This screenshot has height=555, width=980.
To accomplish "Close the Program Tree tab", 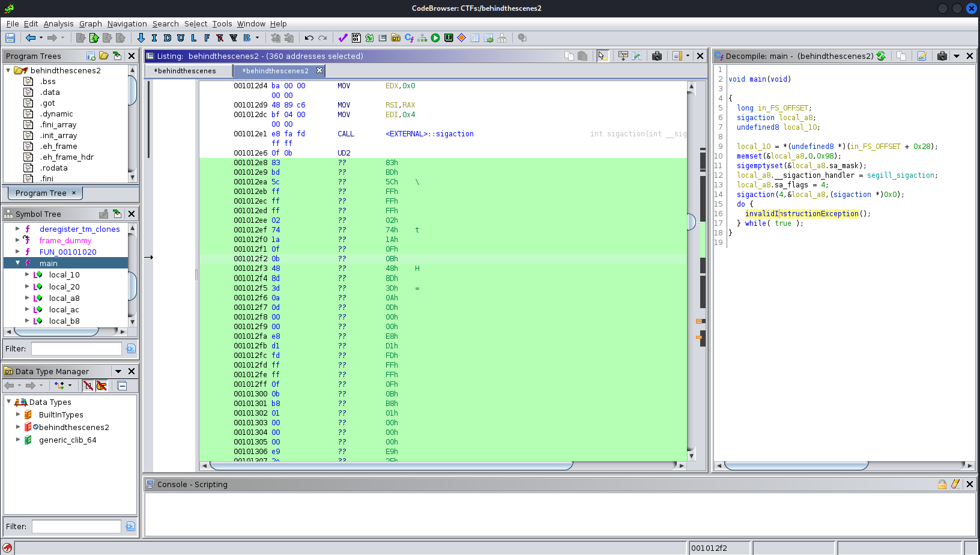I will click(x=74, y=193).
